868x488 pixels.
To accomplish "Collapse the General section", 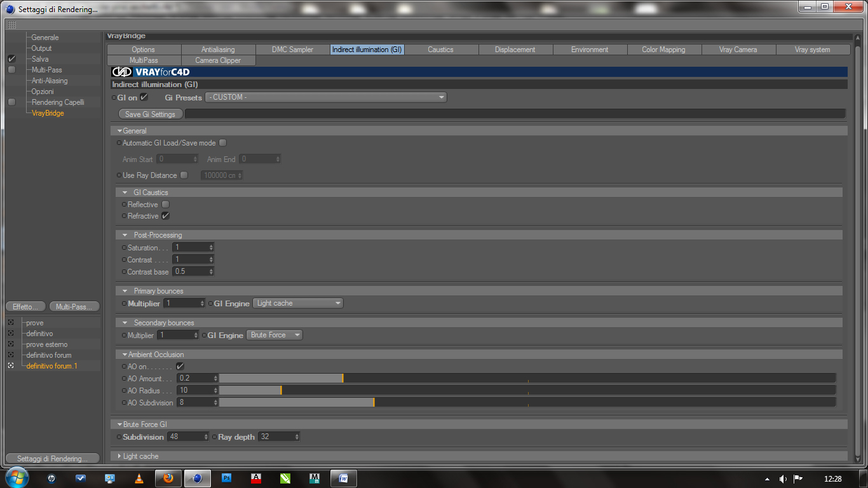I will (119, 131).
